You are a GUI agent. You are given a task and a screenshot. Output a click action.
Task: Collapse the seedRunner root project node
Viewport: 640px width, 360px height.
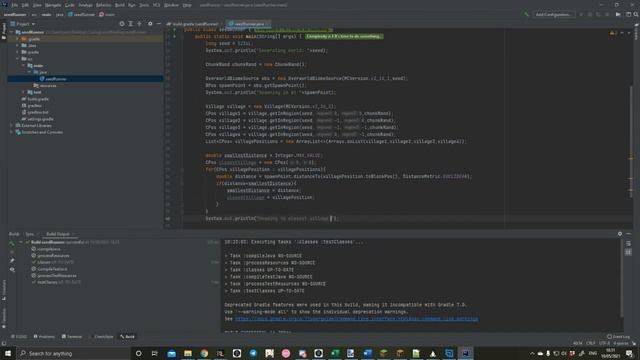point(12,32)
